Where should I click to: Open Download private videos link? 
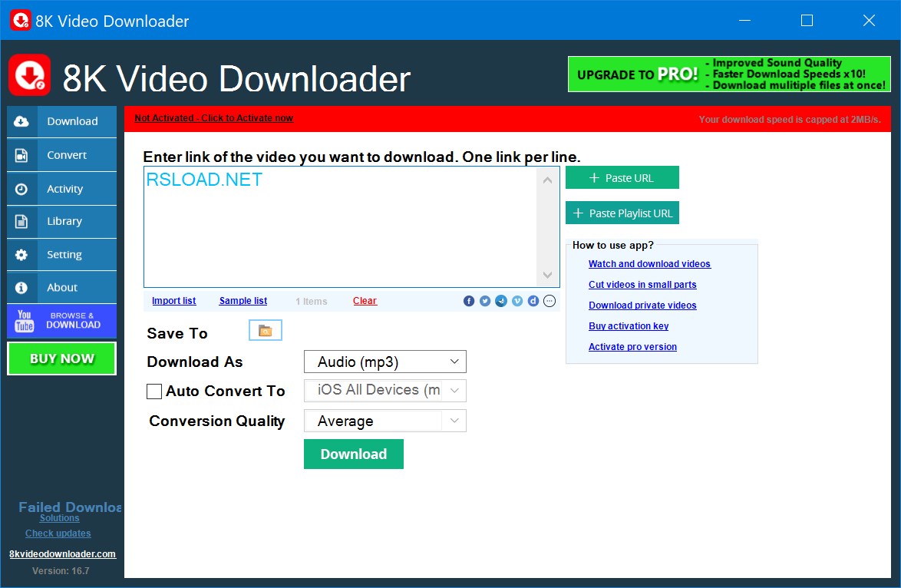642,306
